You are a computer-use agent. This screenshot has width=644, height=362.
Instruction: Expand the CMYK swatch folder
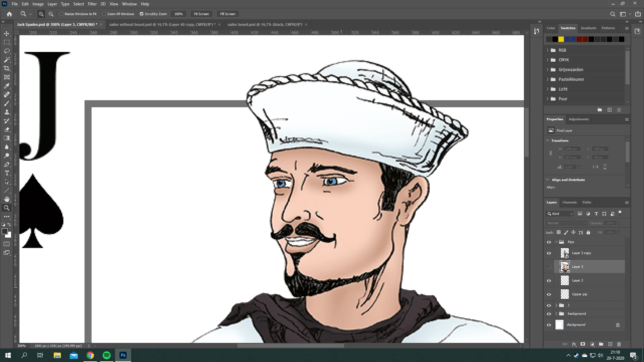[548, 60]
